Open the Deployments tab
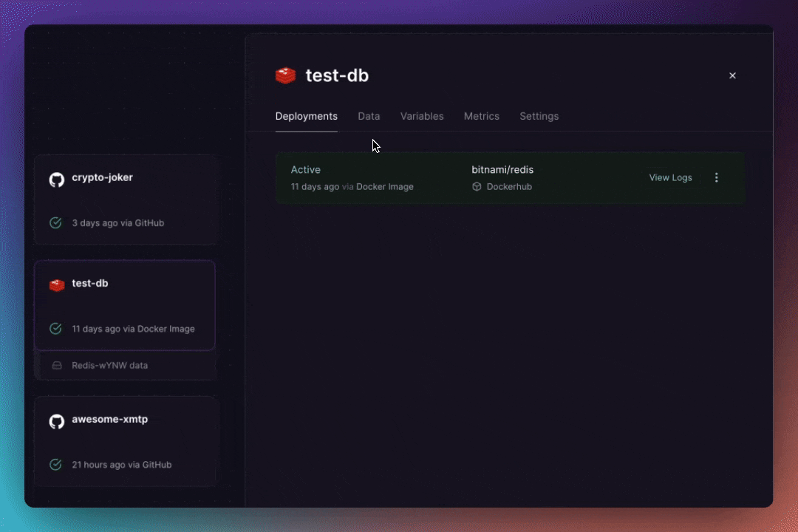The height and width of the screenshot is (532, 798). pyautogui.click(x=306, y=117)
